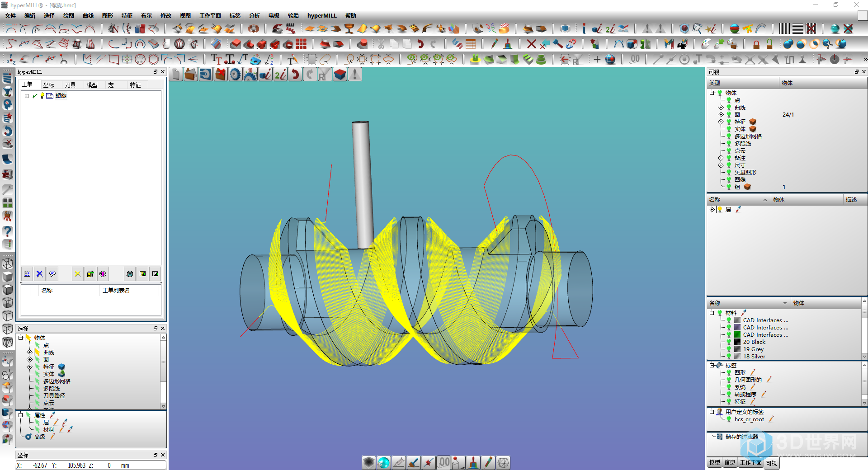Click the magnifier zoom icon in top toolbar
This screenshot has height=470, width=868.
click(698, 29)
